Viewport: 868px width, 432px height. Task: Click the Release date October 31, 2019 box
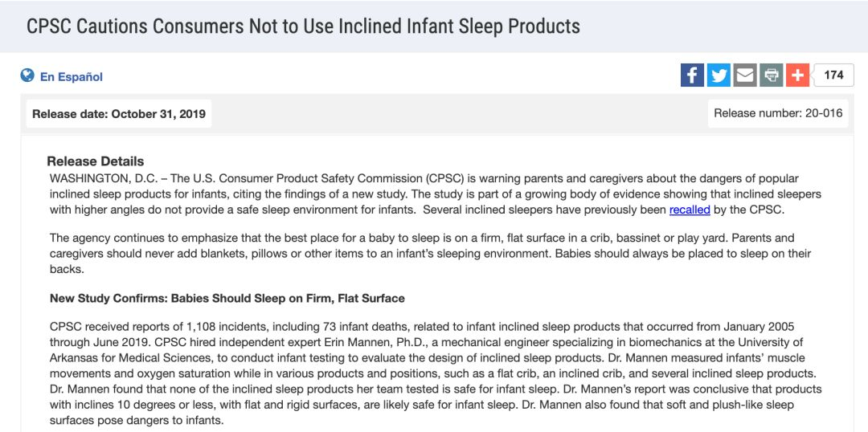pos(119,114)
